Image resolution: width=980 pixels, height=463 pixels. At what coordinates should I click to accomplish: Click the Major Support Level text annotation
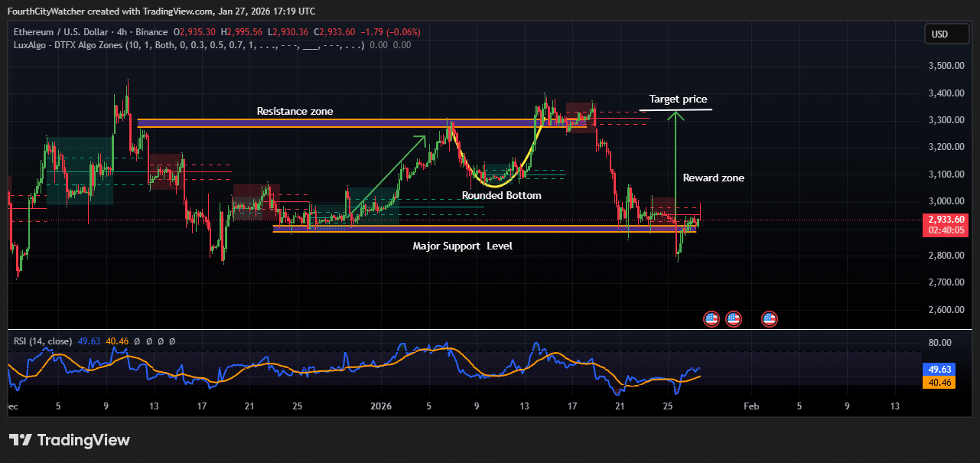(462, 246)
